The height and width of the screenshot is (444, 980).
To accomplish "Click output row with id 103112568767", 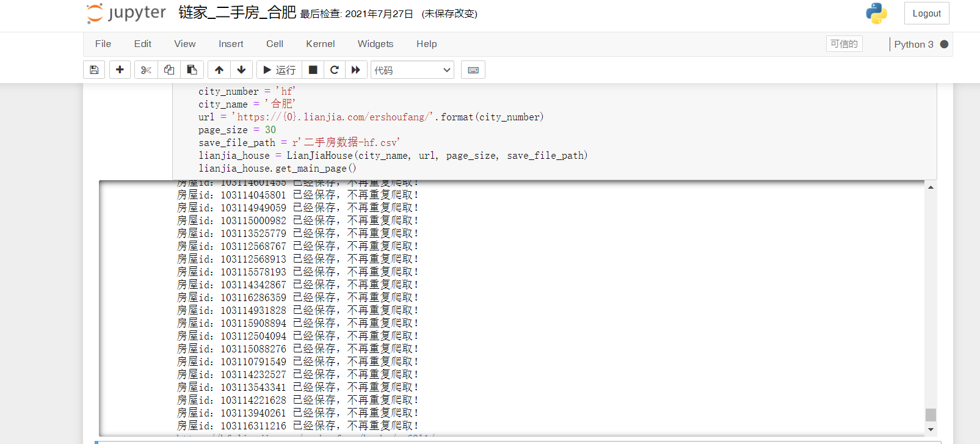I will tap(298, 246).
